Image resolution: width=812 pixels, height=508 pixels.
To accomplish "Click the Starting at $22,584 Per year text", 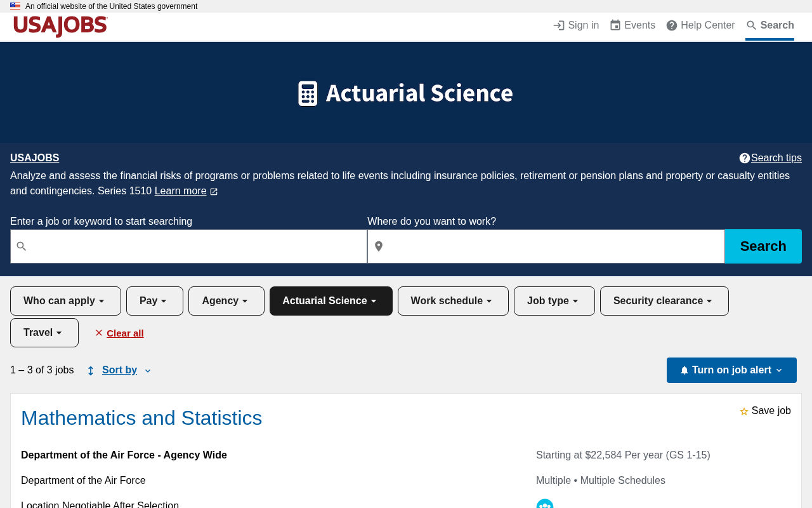I will [623, 455].
